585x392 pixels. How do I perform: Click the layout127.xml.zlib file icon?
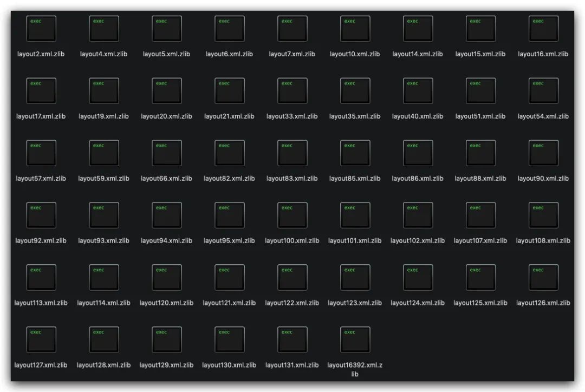click(41, 340)
